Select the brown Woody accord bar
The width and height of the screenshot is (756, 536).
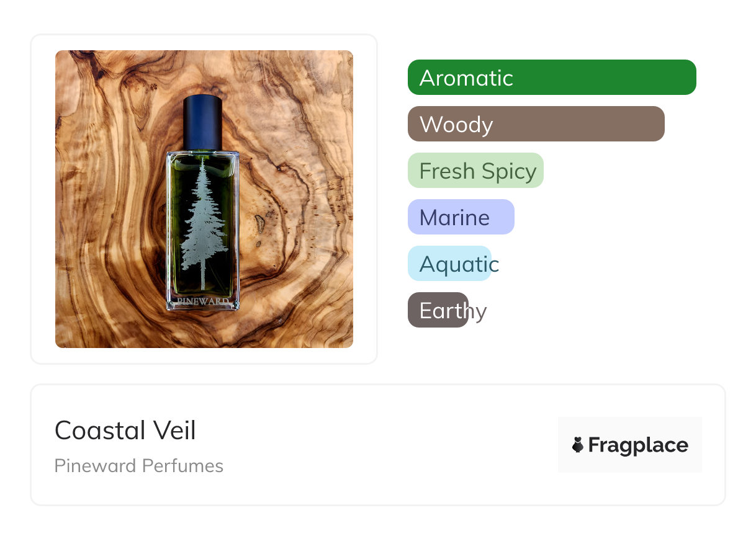536,124
